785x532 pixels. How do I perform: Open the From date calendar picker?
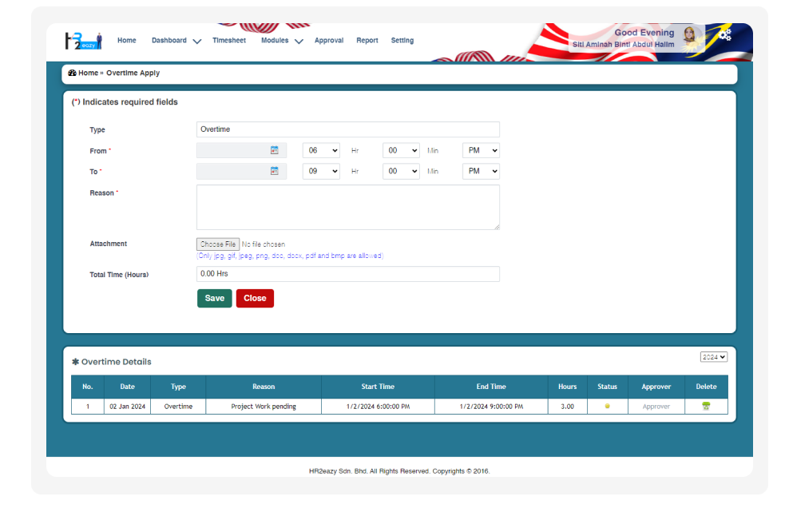275,149
